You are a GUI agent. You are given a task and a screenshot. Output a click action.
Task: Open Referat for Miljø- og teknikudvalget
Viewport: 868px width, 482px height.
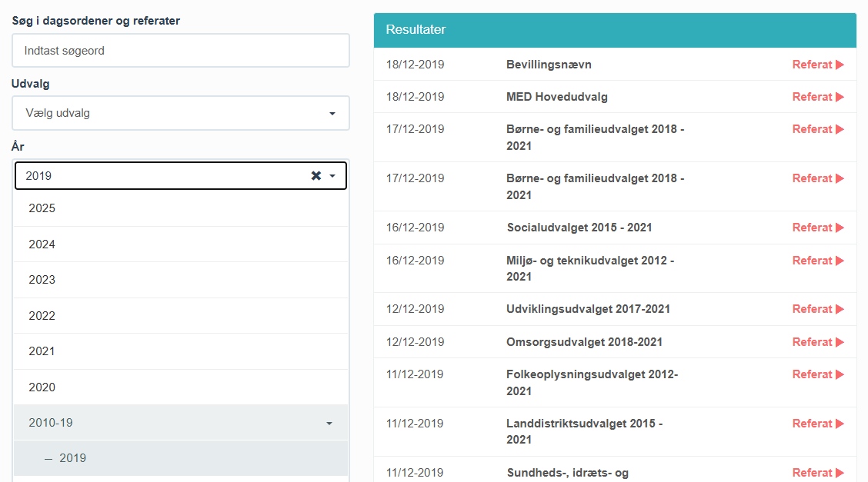coord(817,261)
